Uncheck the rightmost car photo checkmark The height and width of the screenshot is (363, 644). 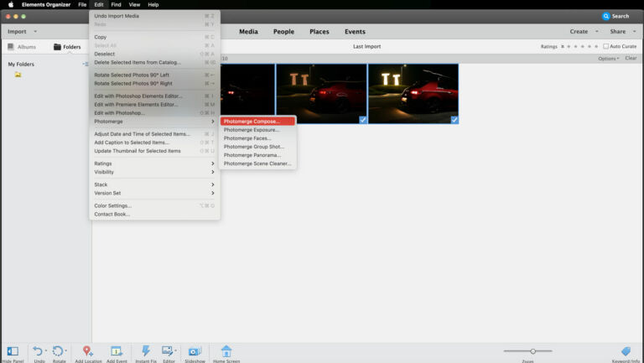coord(454,120)
